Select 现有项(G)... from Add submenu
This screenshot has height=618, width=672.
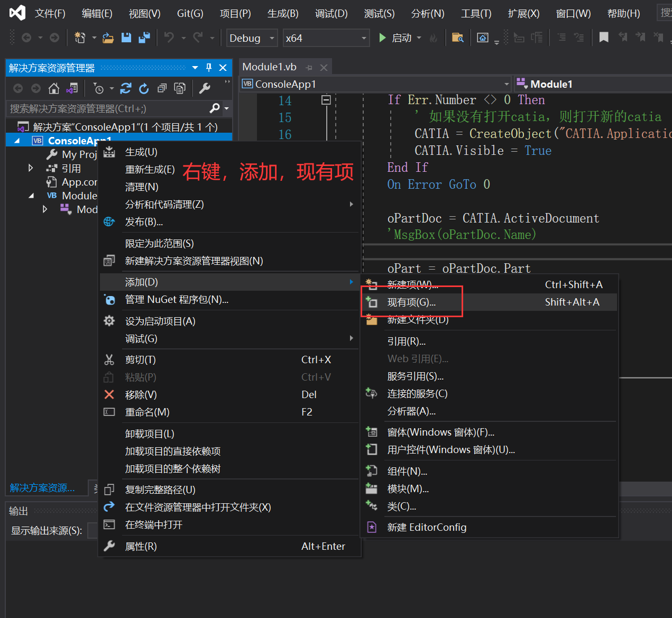[x=489, y=302]
